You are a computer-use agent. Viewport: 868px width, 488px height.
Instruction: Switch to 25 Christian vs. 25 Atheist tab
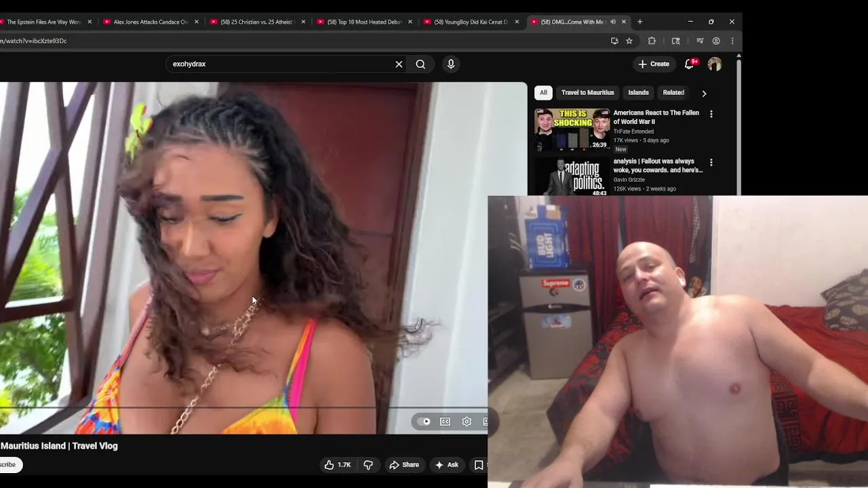click(256, 22)
